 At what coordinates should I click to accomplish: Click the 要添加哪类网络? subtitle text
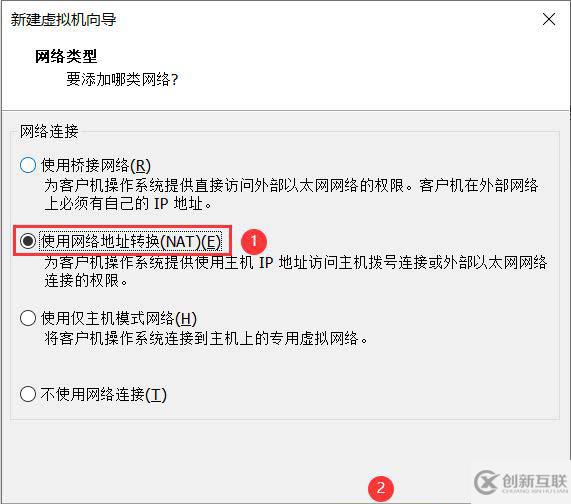coord(122,79)
